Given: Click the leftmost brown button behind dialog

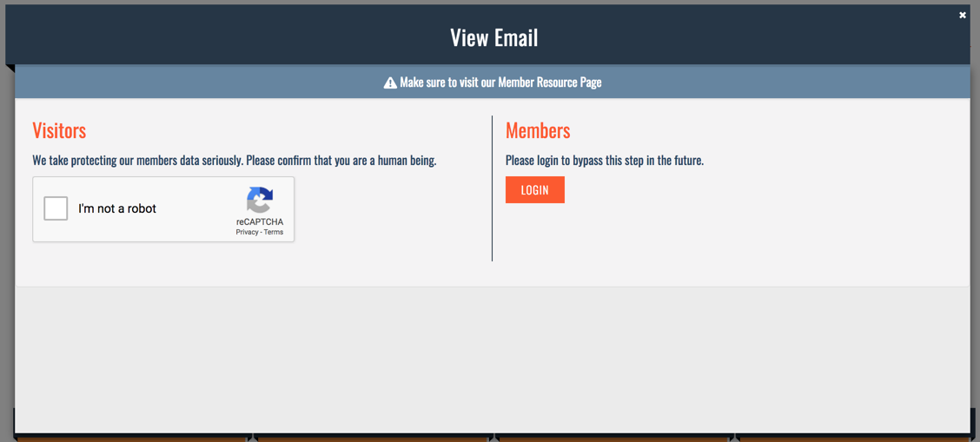Looking at the screenshot, I should point(131,439).
